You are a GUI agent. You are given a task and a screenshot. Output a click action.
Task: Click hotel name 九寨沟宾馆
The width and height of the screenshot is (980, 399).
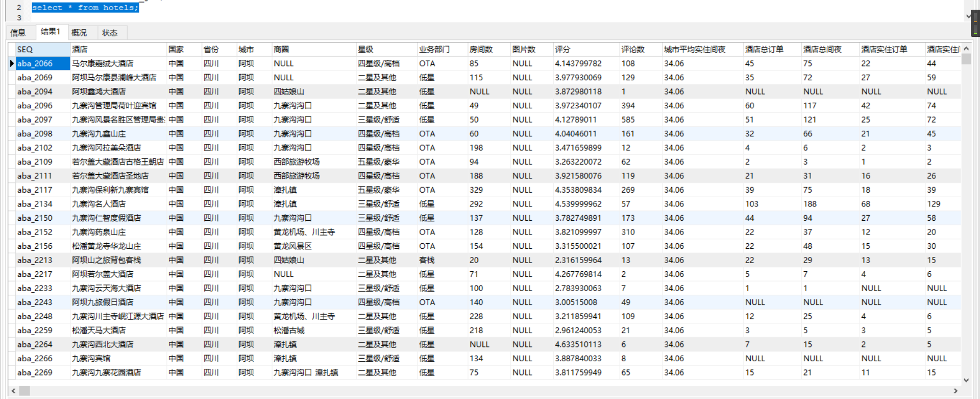[91, 359]
